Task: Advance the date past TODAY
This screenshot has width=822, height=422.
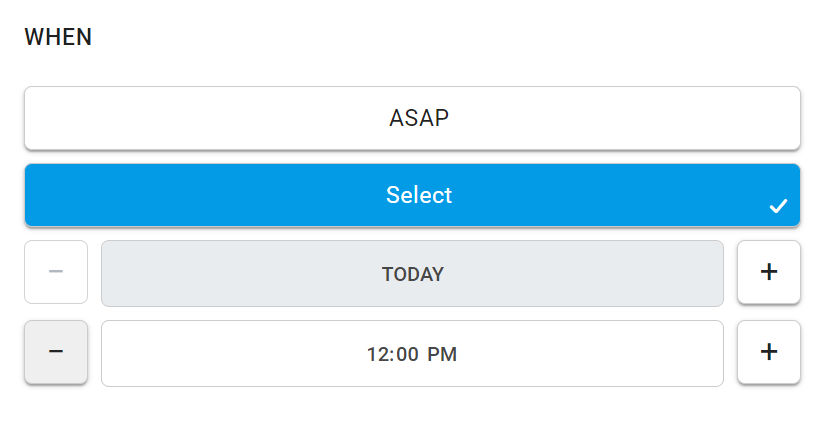Action: pyautogui.click(x=769, y=272)
